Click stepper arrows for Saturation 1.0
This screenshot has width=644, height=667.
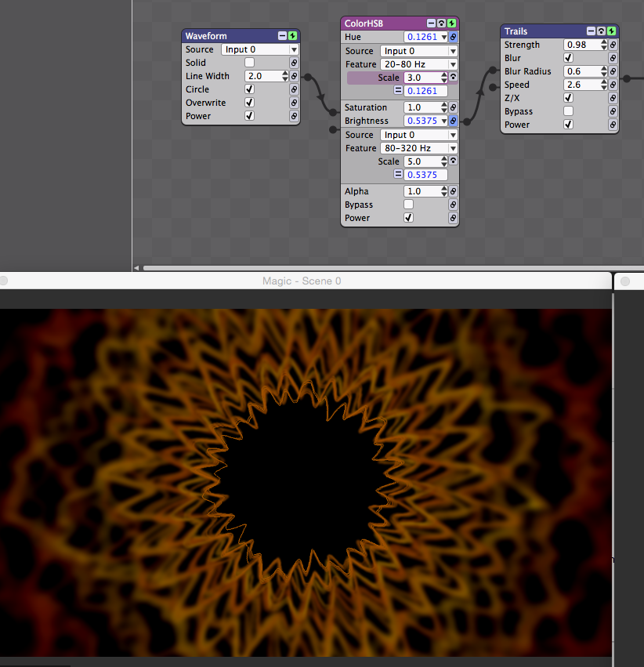(x=444, y=107)
